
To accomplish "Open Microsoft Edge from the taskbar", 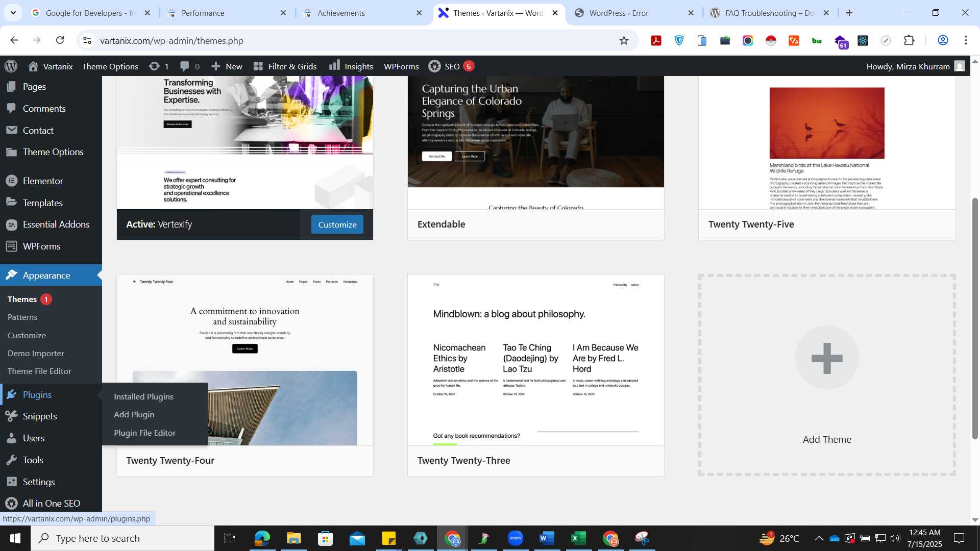I will click(x=262, y=538).
